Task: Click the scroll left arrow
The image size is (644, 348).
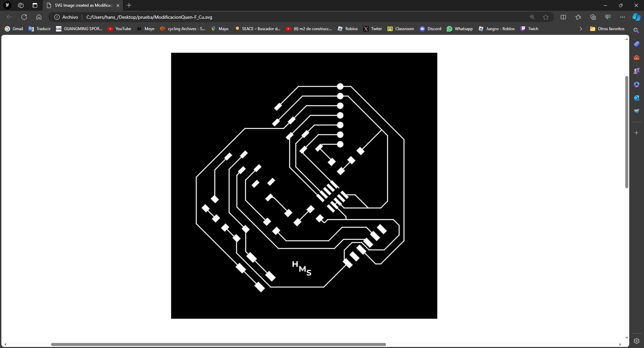Action: [5, 344]
